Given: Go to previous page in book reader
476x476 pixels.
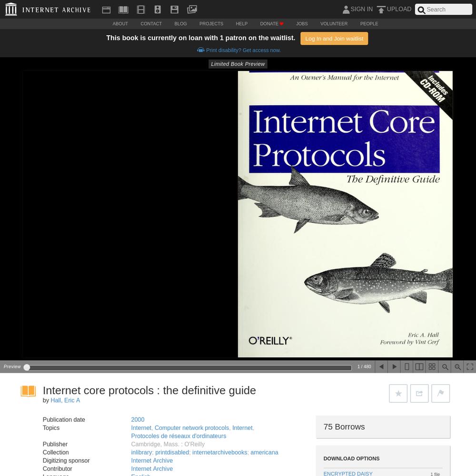Looking at the screenshot, I should pyautogui.click(x=382, y=367).
